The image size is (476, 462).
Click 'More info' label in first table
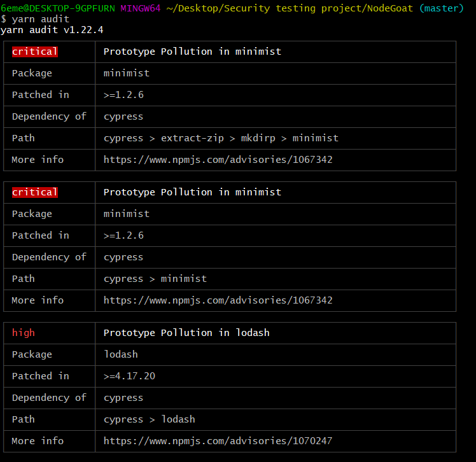pos(38,160)
